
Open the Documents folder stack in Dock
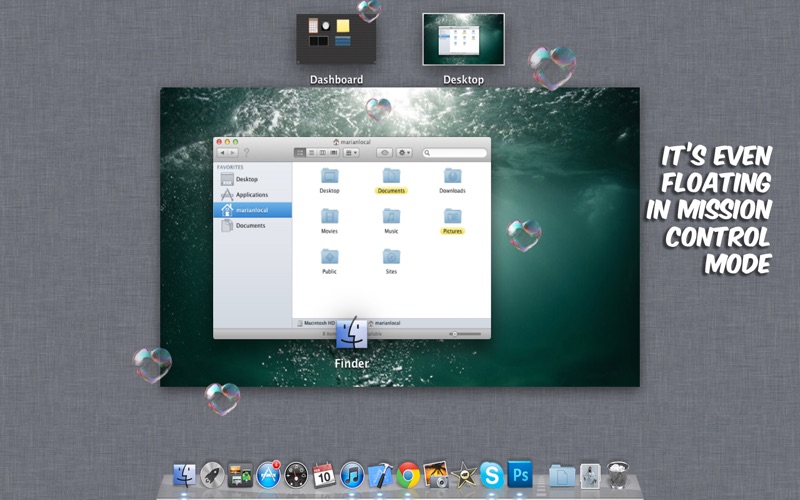click(562, 476)
